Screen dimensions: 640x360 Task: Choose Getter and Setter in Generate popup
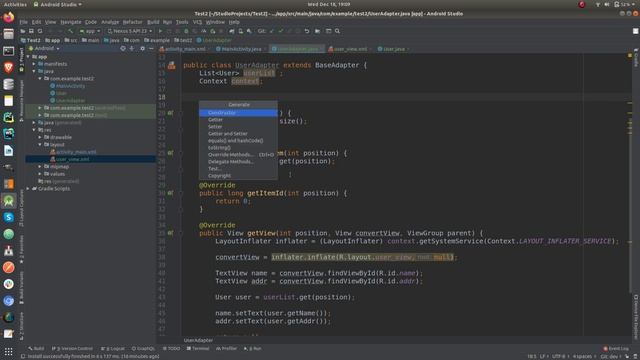pos(238,133)
